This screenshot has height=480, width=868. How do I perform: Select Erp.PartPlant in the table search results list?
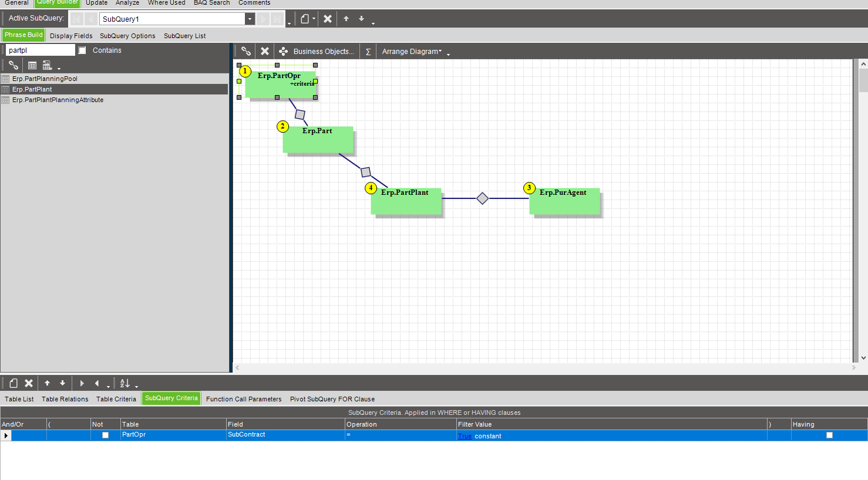click(114, 89)
